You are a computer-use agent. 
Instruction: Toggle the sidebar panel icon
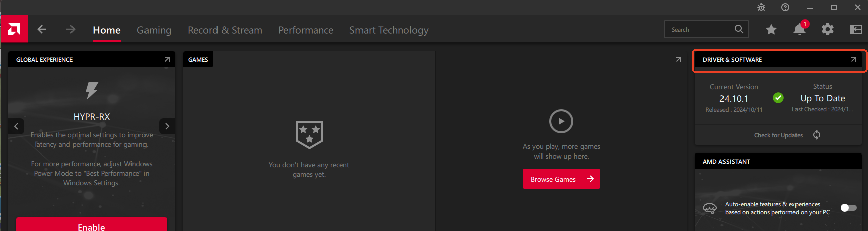pyautogui.click(x=856, y=29)
